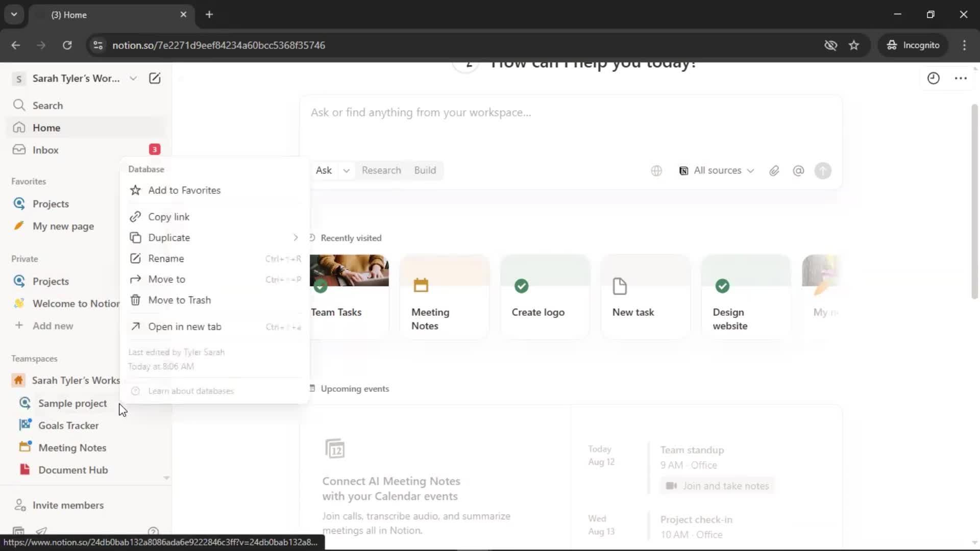Open New task recent card
980x551 pixels.
click(646, 296)
